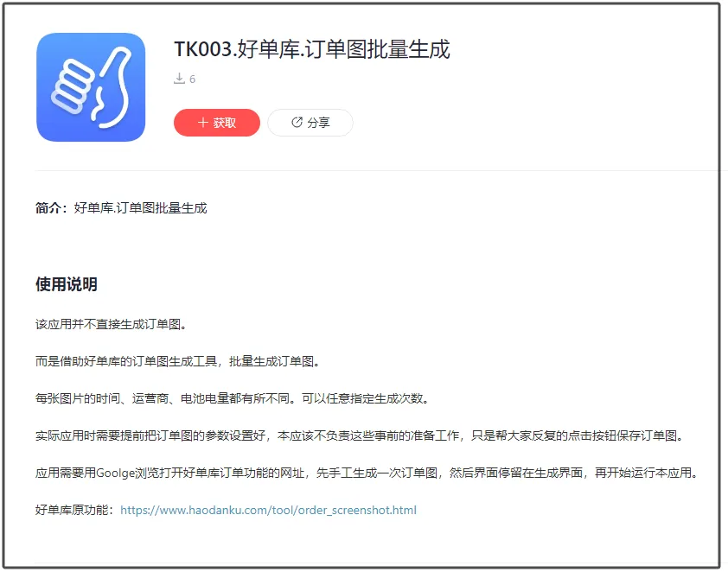This screenshot has height=572, width=728.
Task: Click the line starting 每张图片的时间
Action: click(x=232, y=398)
